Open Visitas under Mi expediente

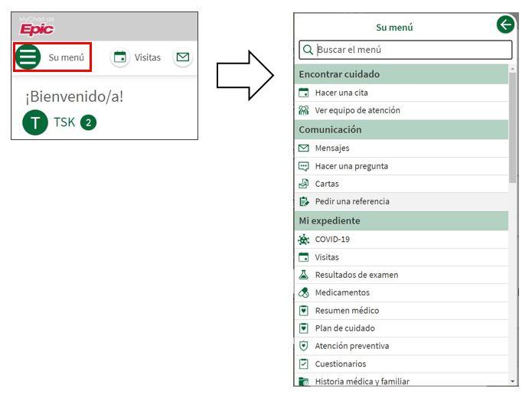(x=401, y=257)
